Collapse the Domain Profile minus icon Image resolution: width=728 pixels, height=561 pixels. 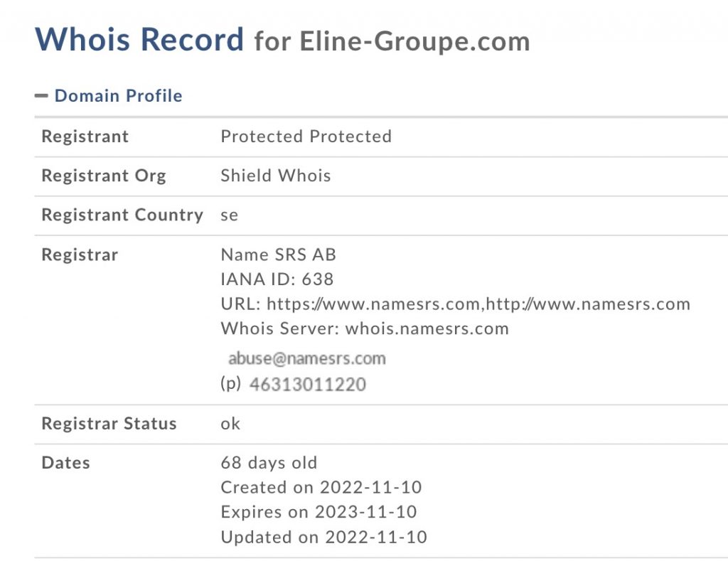(41, 96)
